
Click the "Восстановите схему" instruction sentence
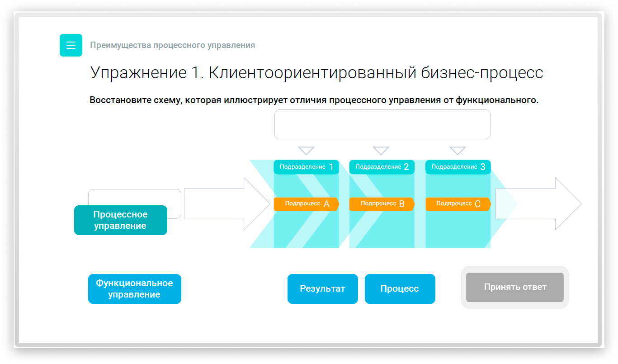[x=314, y=100]
